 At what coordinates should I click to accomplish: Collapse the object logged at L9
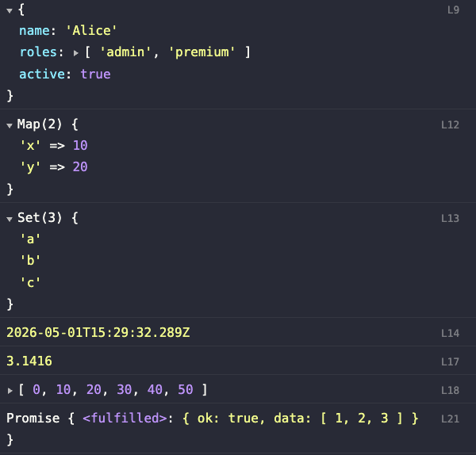tap(10, 11)
